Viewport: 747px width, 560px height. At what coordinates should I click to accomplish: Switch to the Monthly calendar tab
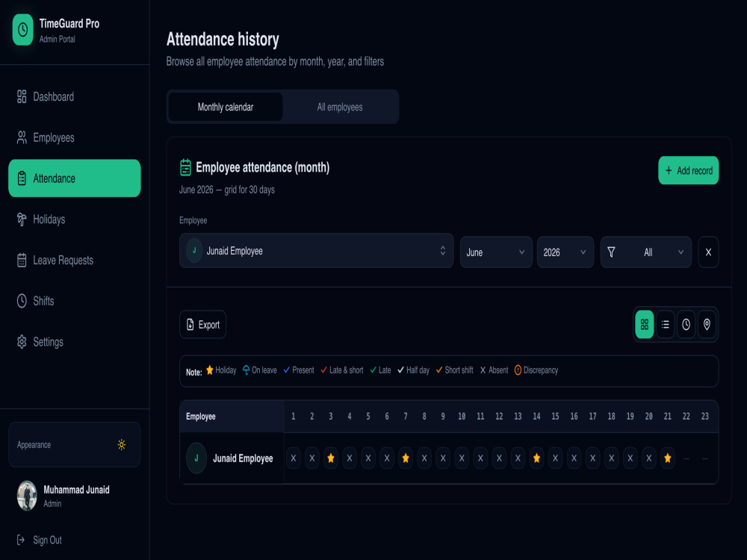click(x=226, y=107)
